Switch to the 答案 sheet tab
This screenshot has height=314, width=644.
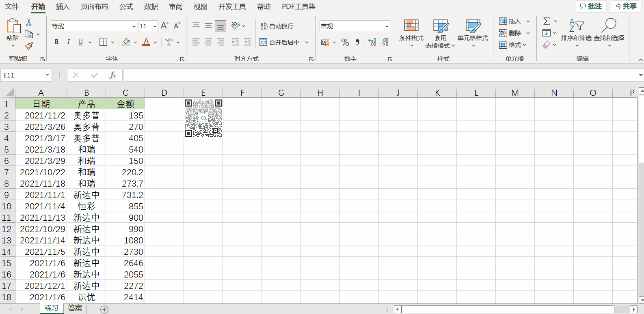[75, 308]
